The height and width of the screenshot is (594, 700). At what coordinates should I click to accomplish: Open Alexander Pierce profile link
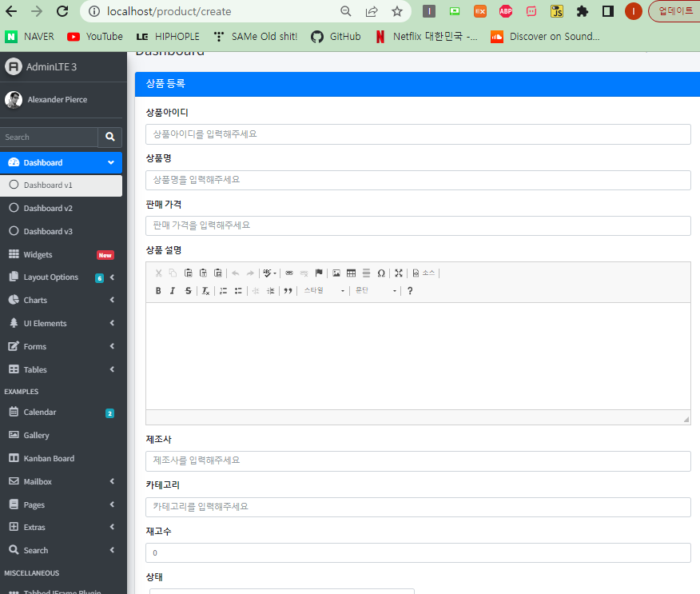click(58, 100)
